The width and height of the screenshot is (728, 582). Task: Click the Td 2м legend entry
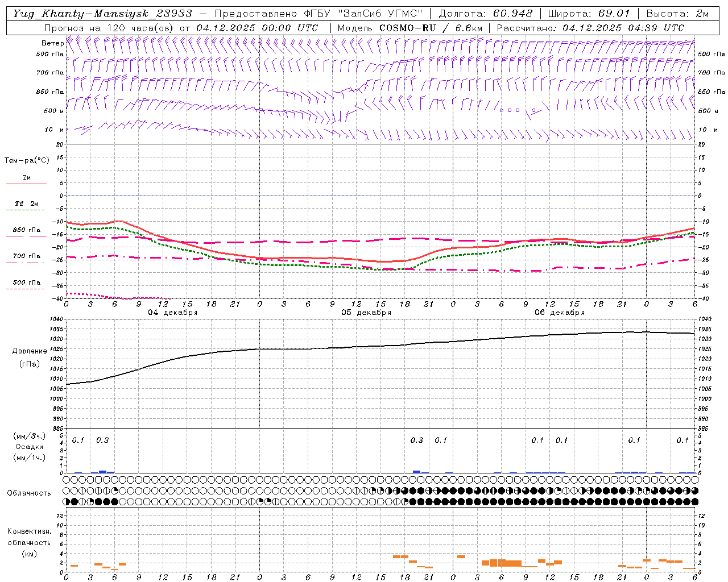[x=27, y=203]
